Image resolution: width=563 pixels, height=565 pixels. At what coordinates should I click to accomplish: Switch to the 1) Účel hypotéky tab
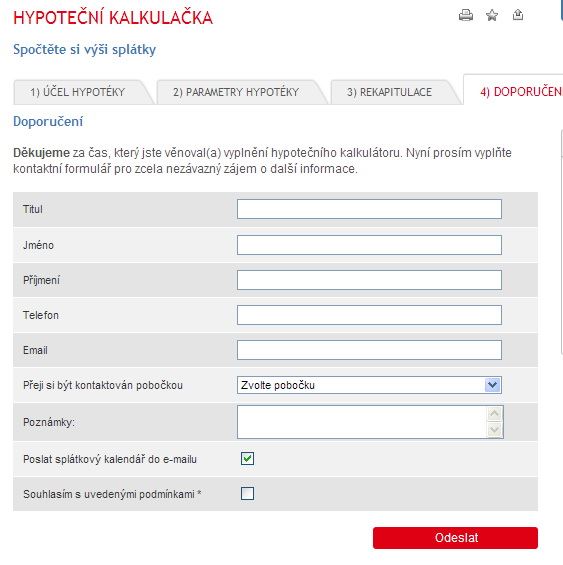point(77,92)
